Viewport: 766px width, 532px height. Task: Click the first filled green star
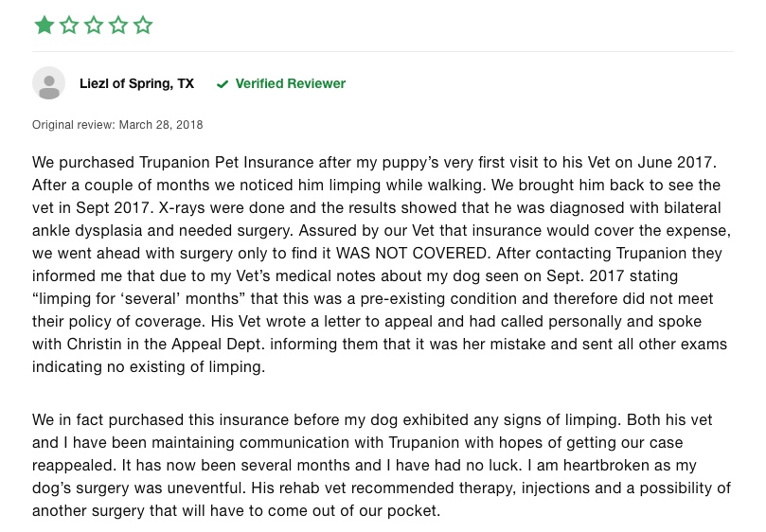click(x=45, y=25)
